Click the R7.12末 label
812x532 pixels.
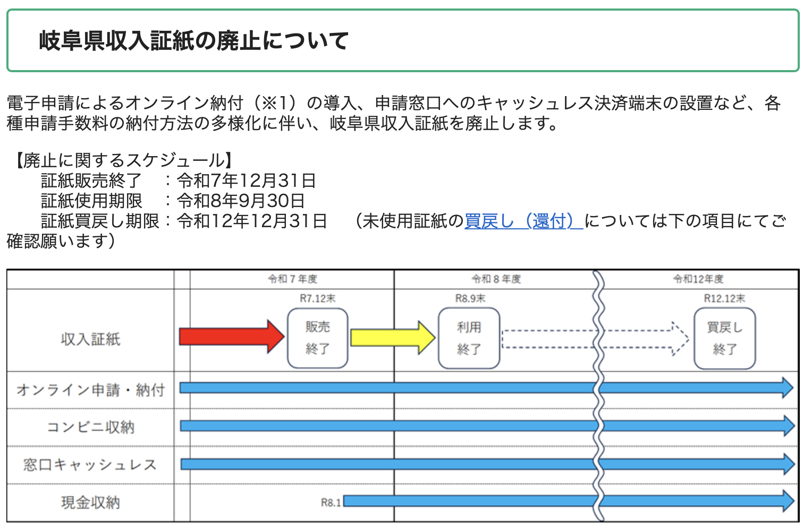(x=318, y=298)
